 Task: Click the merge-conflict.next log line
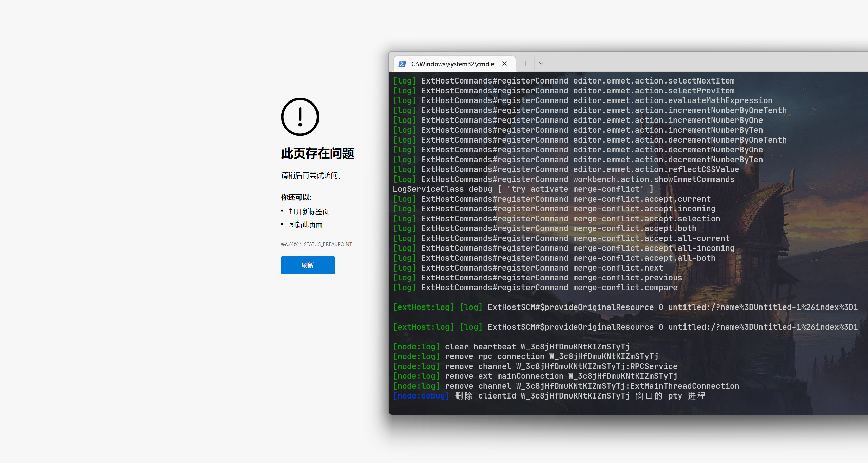point(528,268)
